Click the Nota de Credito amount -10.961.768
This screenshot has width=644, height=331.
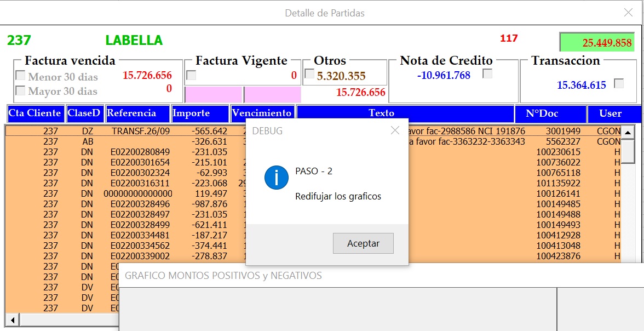444,75
